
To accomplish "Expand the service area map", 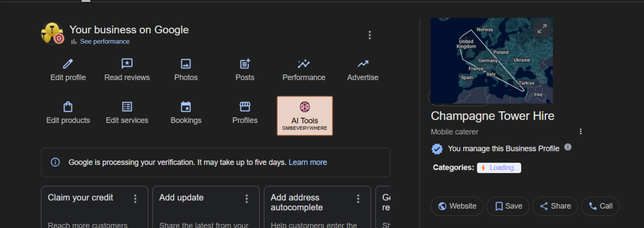I will point(542,29).
